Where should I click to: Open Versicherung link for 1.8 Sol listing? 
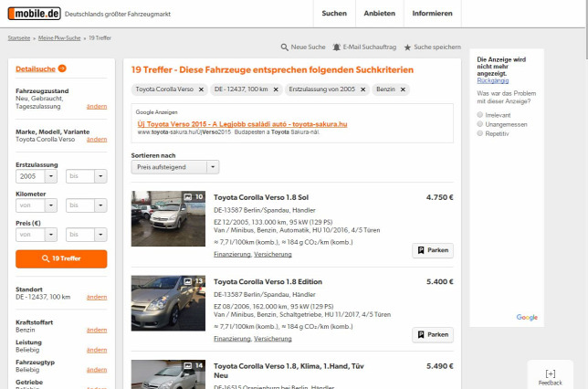273,255
